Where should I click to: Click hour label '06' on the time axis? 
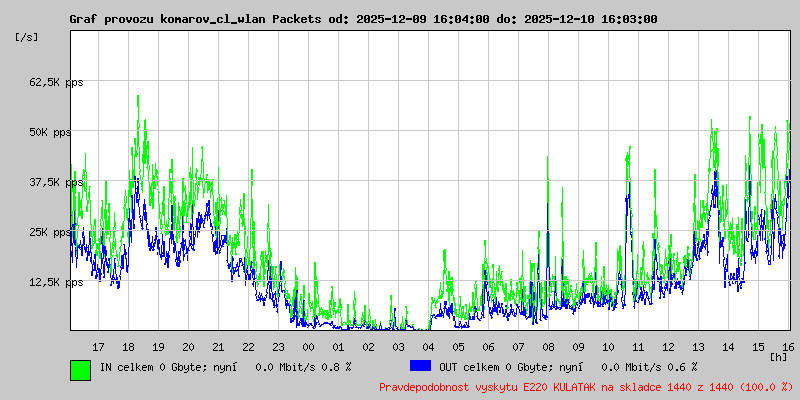488,347
